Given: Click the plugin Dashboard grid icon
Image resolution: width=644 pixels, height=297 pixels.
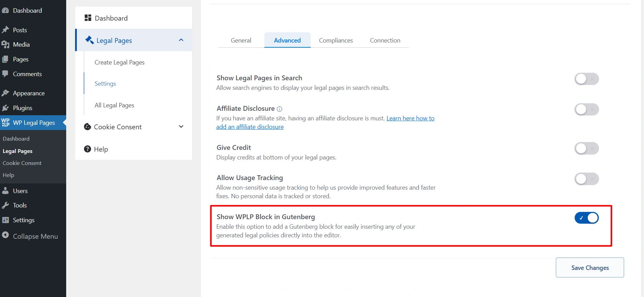Looking at the screenshot, I should point(88,18).
